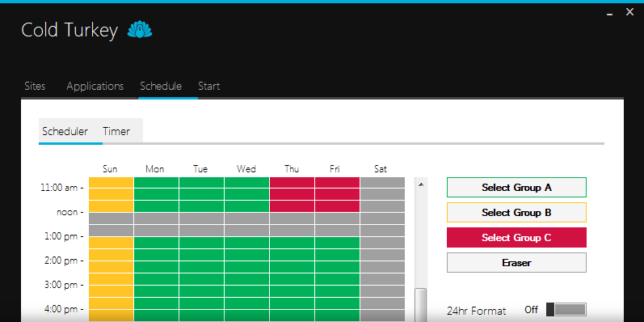
Task: Select the green Tuesday 3:00 pm schedule cell
Action: pyautogui.click(x=202, y=291)
